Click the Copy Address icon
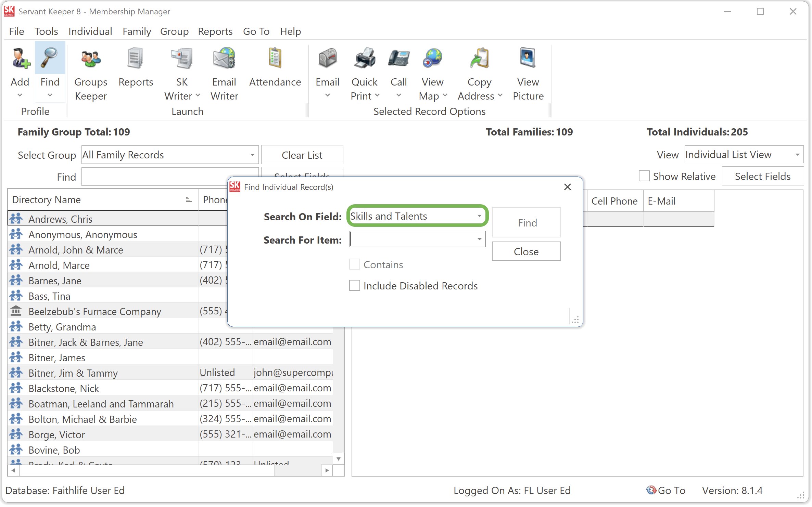 pyautogui.click(x=480, y=58)
